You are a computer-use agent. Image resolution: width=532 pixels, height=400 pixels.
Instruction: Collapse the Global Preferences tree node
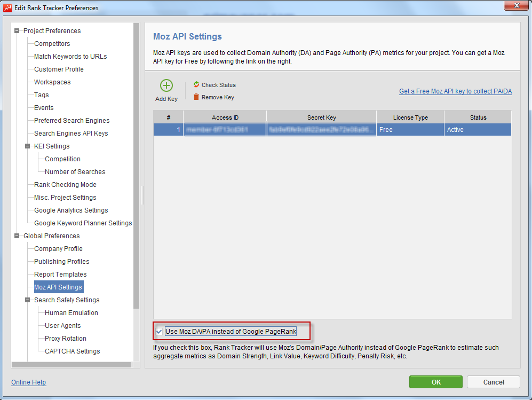coord(17,236)
